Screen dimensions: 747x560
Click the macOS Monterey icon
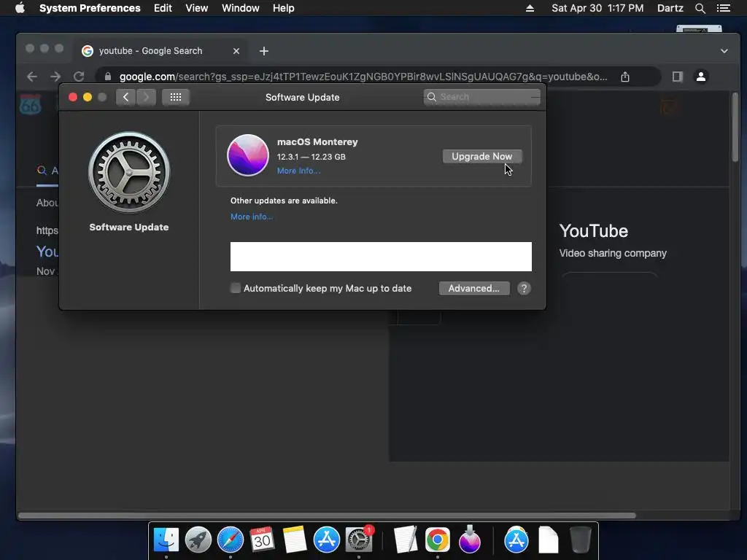click(x=248, y=155)
